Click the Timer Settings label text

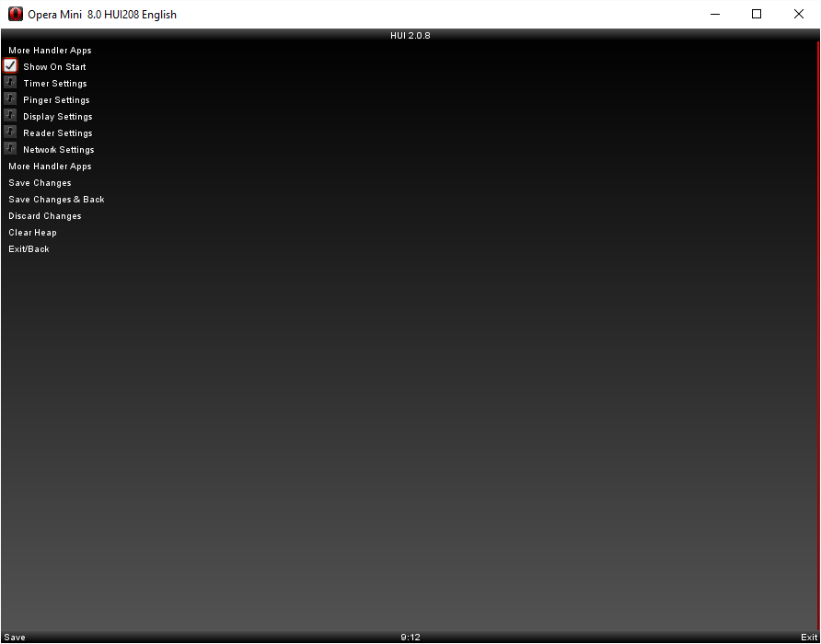pos(55,84)
